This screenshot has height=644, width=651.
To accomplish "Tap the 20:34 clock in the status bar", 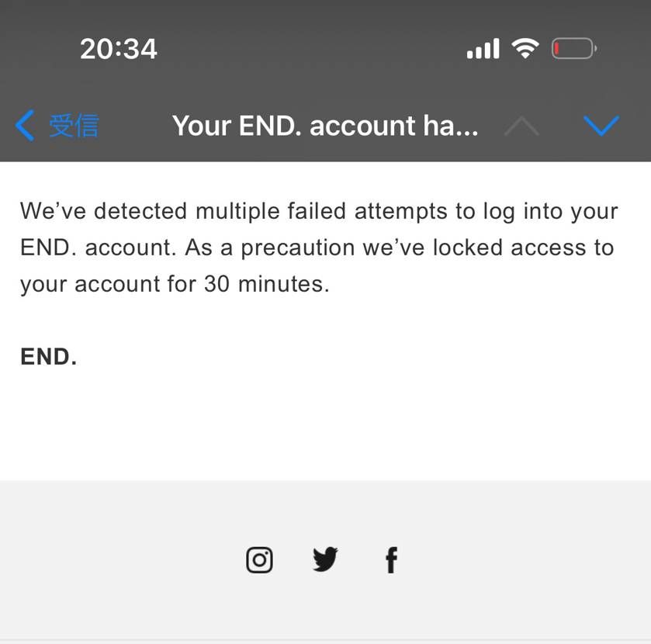I will (x=118, y=50).
